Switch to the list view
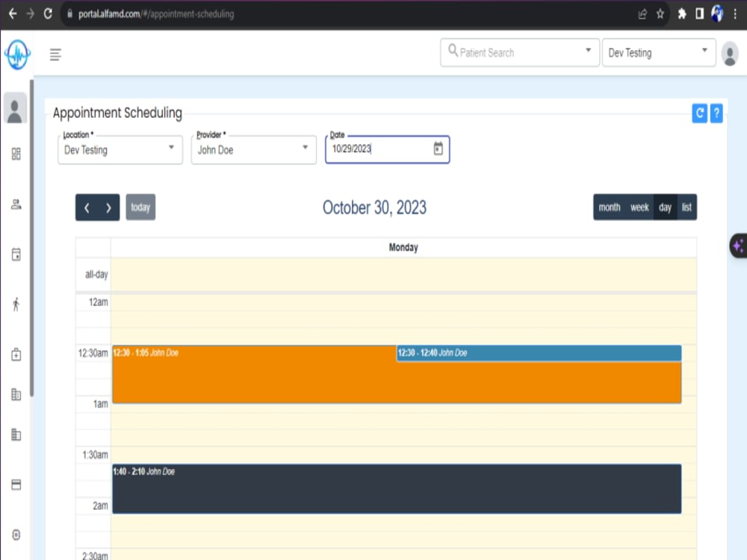747x560 pixels. (686, 207)
